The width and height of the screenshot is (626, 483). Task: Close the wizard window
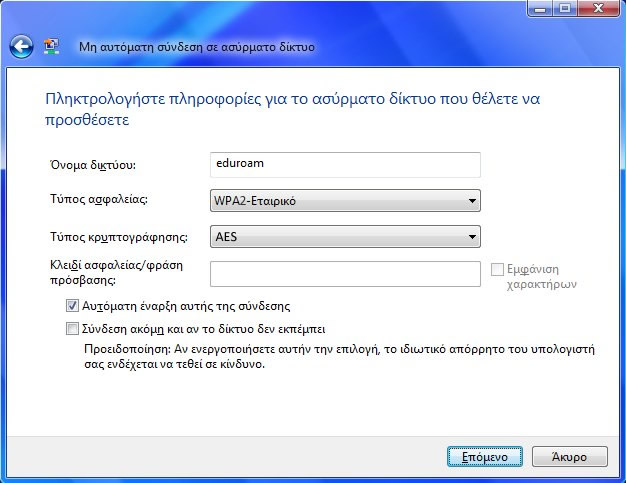point(598,8)
